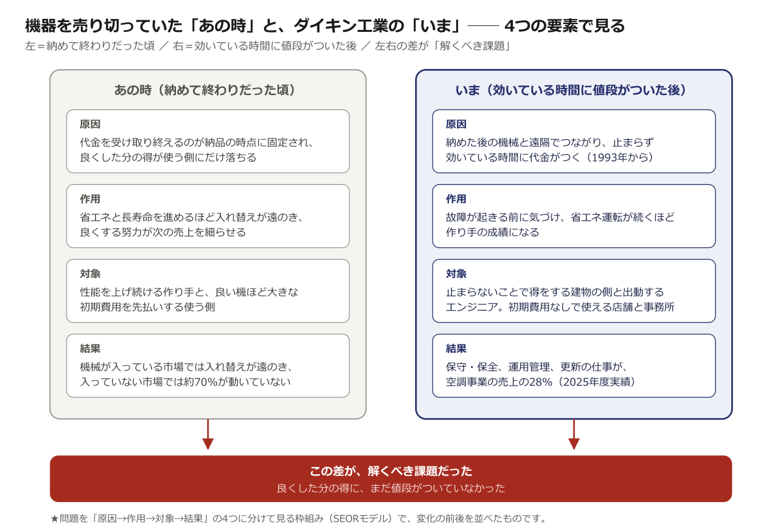782x532 pixels.
Task: Click the '作用' label in the いま panel
Action: point(456,199)
